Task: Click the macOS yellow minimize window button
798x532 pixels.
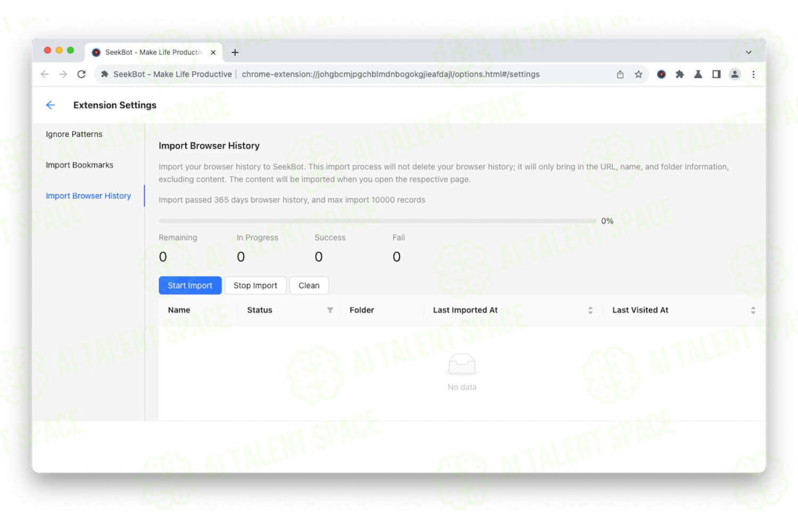Action: (59, 50)
